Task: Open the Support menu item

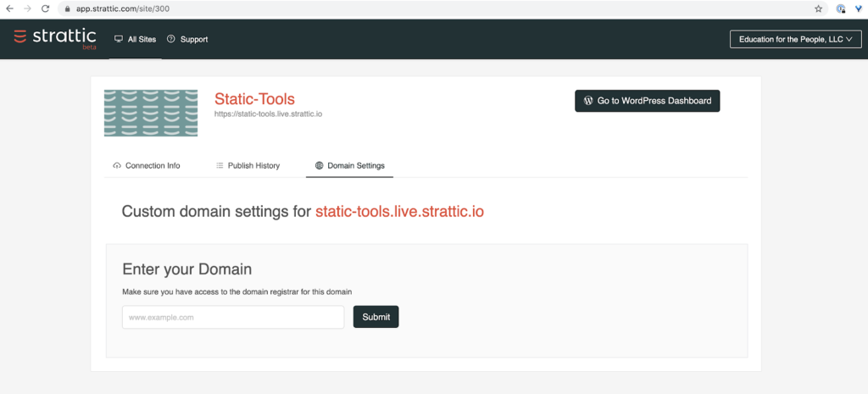Action: (187, 39)
